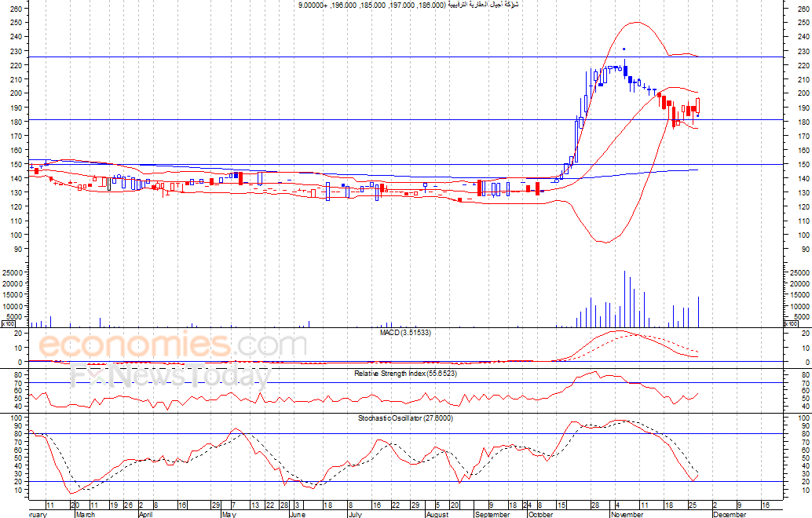Select the November month label
Screen dimensions: 812x518
(x=627, y=514)
